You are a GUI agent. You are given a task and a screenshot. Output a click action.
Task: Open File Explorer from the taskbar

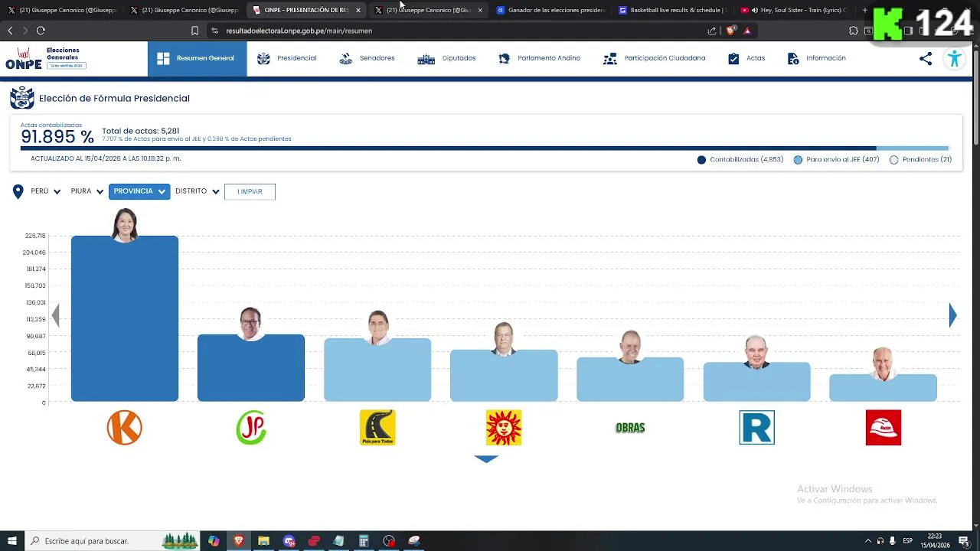tap(263, 541)
